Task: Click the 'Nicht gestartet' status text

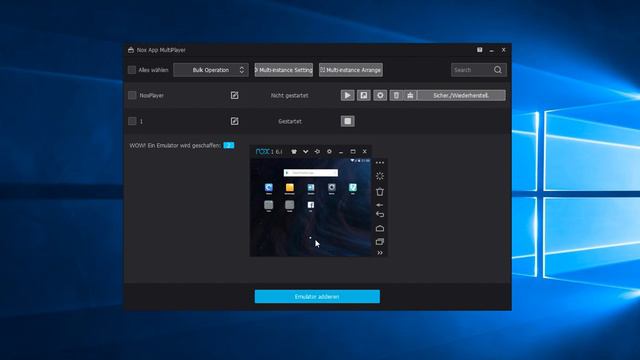Action: [x=289, y=95]
